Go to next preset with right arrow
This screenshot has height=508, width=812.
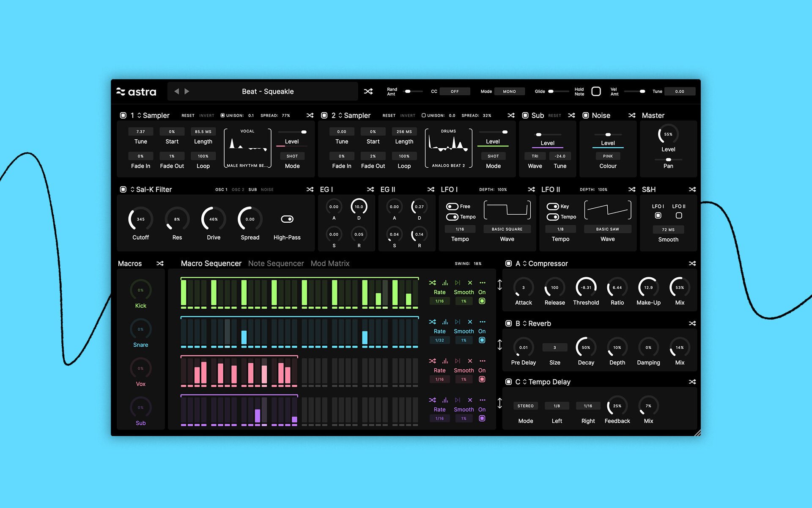(x=187, y=91)
